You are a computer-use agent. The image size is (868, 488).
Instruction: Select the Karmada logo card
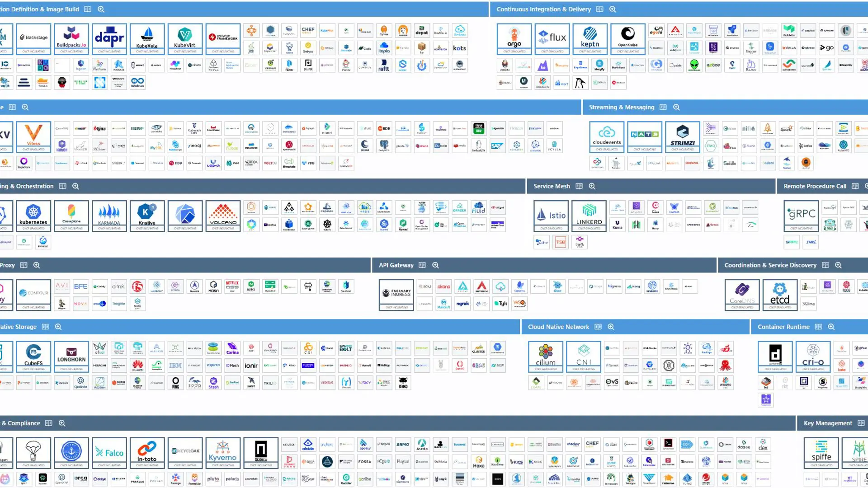coord(109,216)
